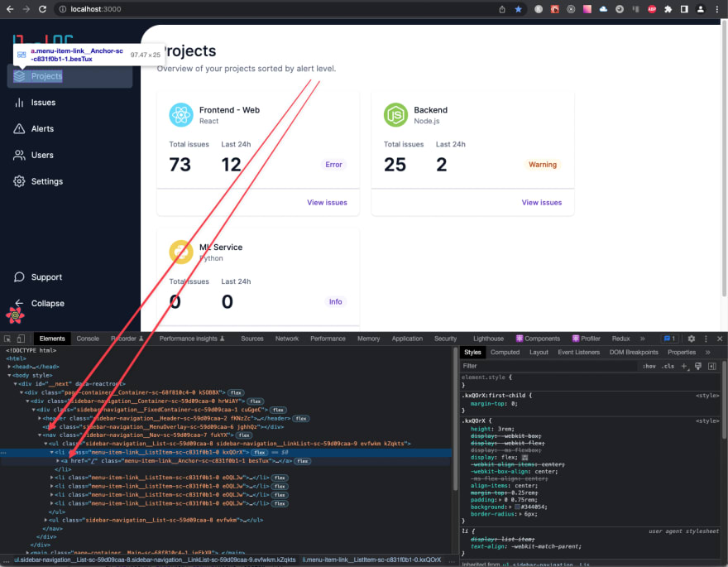Open Projects in the sidebar
Image resolution: width=728 pixels, height=567 pixels.
[69, 76]
